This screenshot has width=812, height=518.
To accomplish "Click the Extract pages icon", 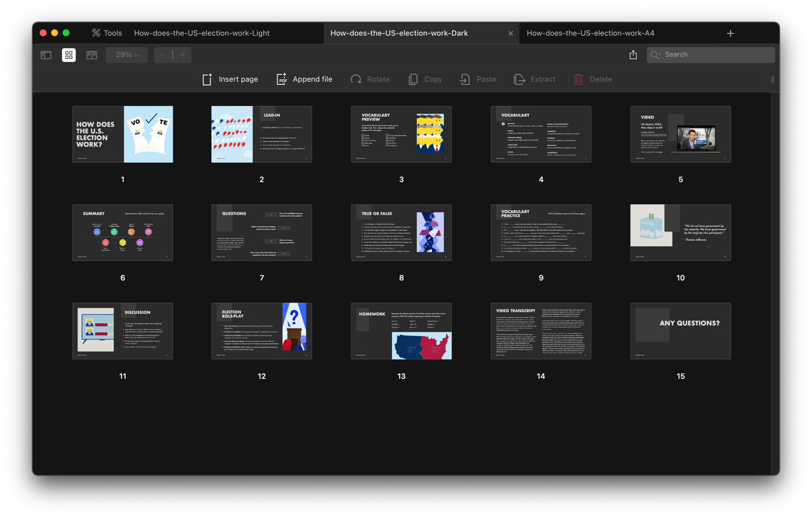I will coord(520,79).
